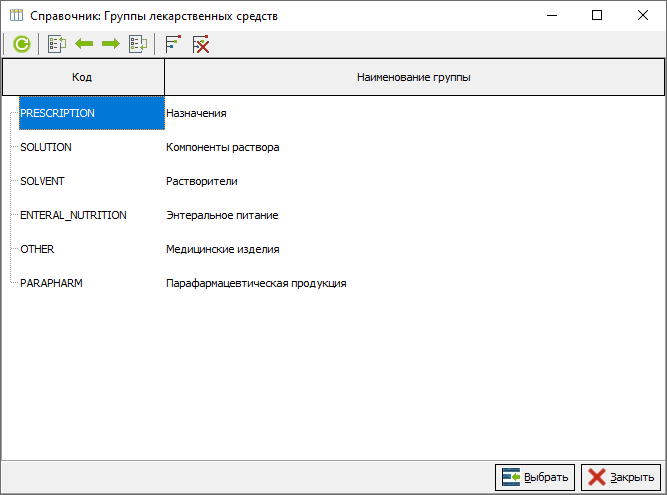Select the PRESCRIPTION row

pos(57,113)
